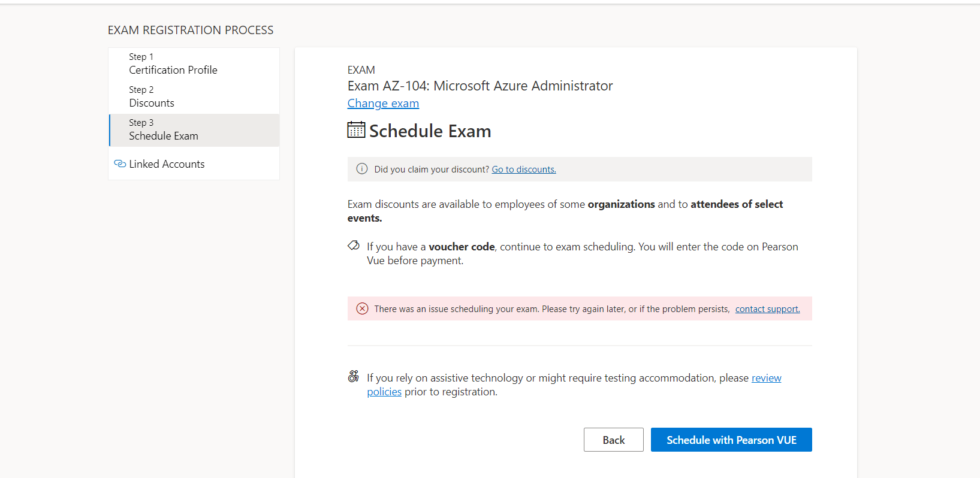Click the Back button
Viewport: 980px width, 478px height.
(x=614, y=440)
